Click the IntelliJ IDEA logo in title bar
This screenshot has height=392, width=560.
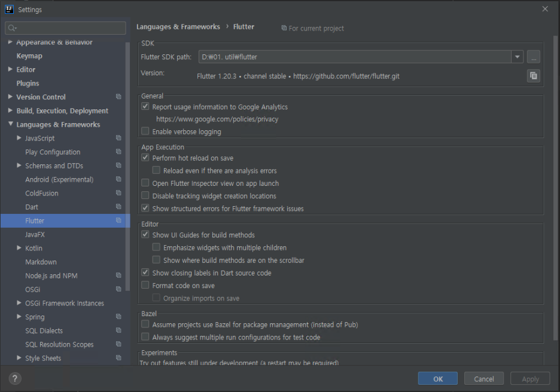click(x=10, y=10)
